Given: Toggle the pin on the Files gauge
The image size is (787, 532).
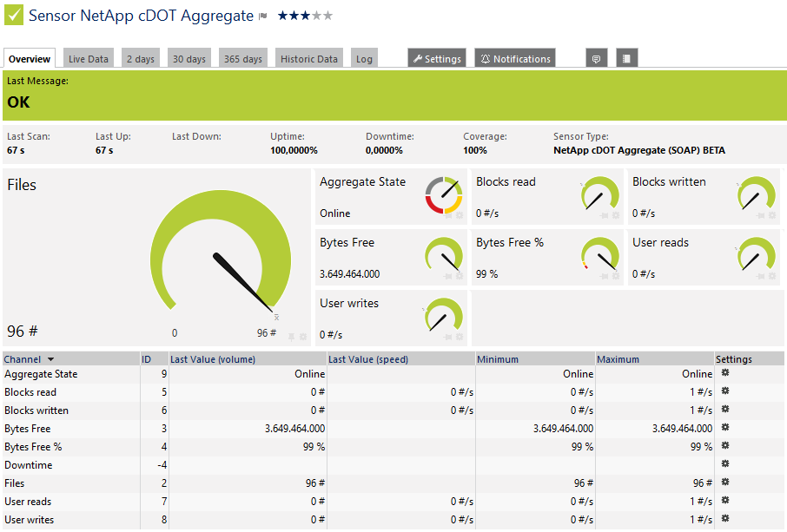Looking at the screenshot, I should tap(291, 338).
